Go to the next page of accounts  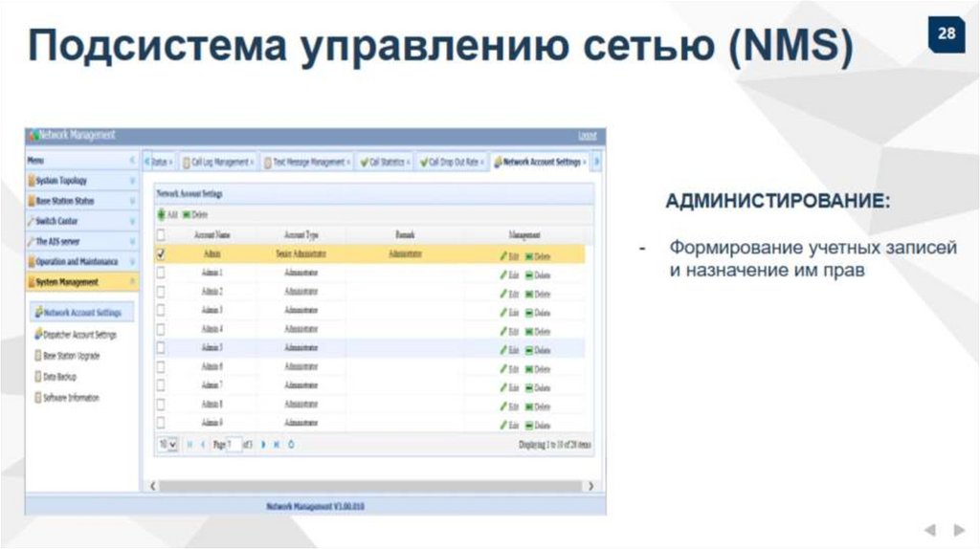(x=265, y=445)
